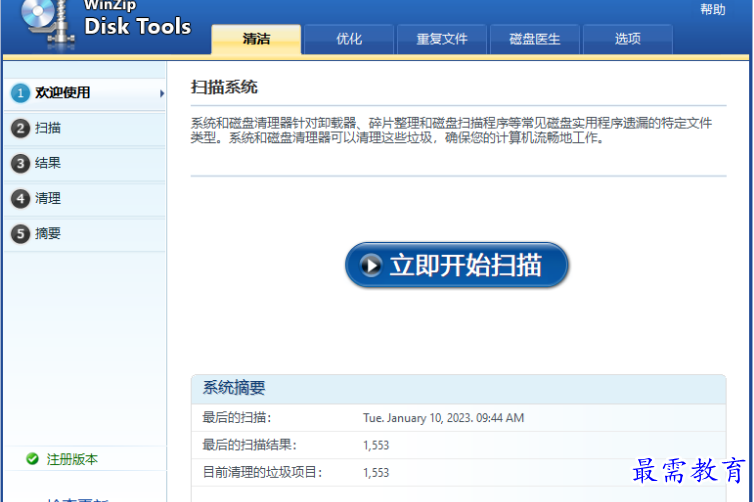Screen dimensions: 754x502
Task: Click the step 4 number badge
Action: pos(20,199)
